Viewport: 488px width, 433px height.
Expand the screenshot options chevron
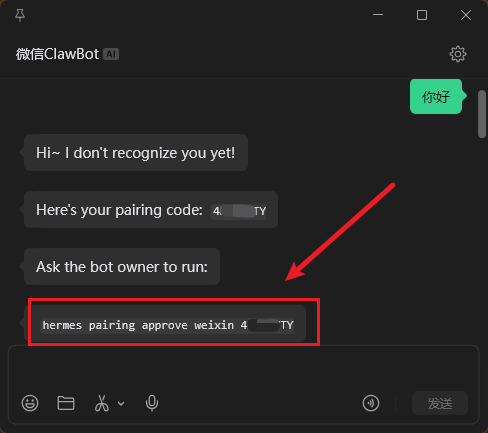(121, 404)
